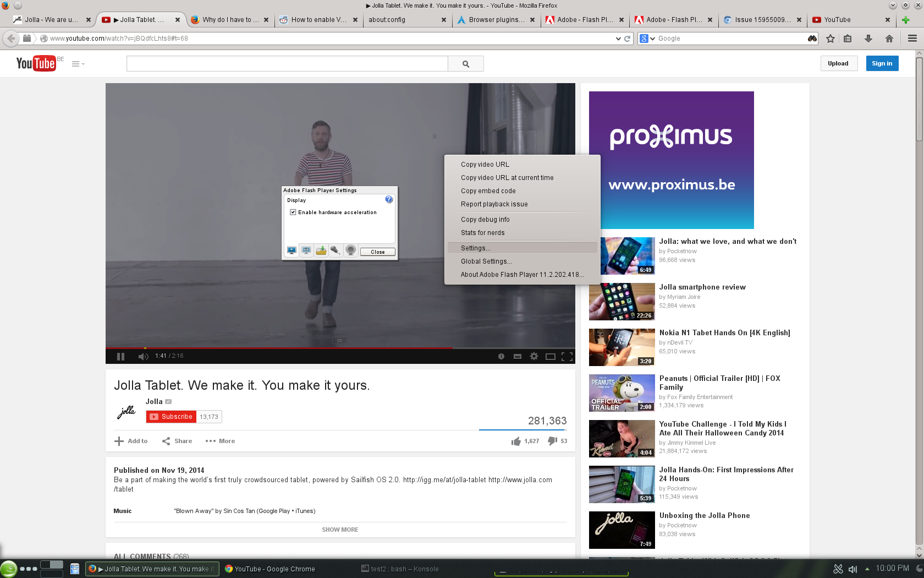This screenshot has height=578, width=924.
Task: Select the Display tab icon in Flash settings
Action: [x=291, y=250]
